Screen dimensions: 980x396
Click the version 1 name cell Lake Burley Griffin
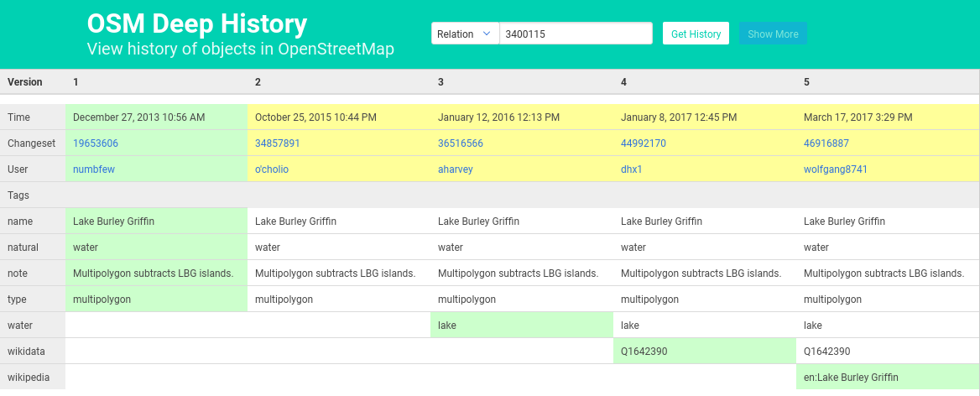pos(156,221)
